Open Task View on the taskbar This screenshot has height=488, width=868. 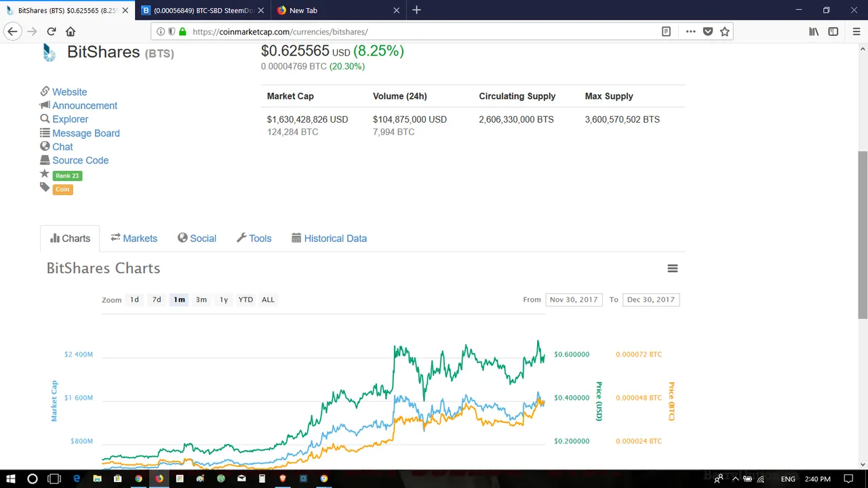pos(54,479)
